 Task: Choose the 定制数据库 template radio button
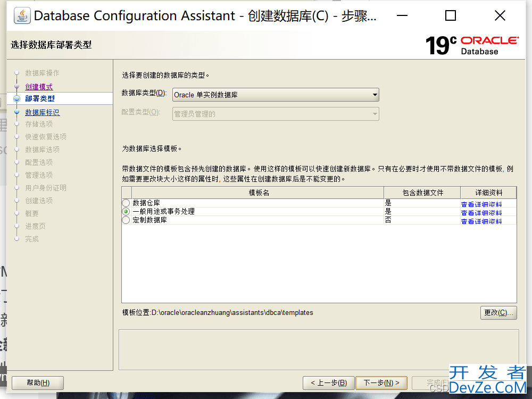pos(126,220)
